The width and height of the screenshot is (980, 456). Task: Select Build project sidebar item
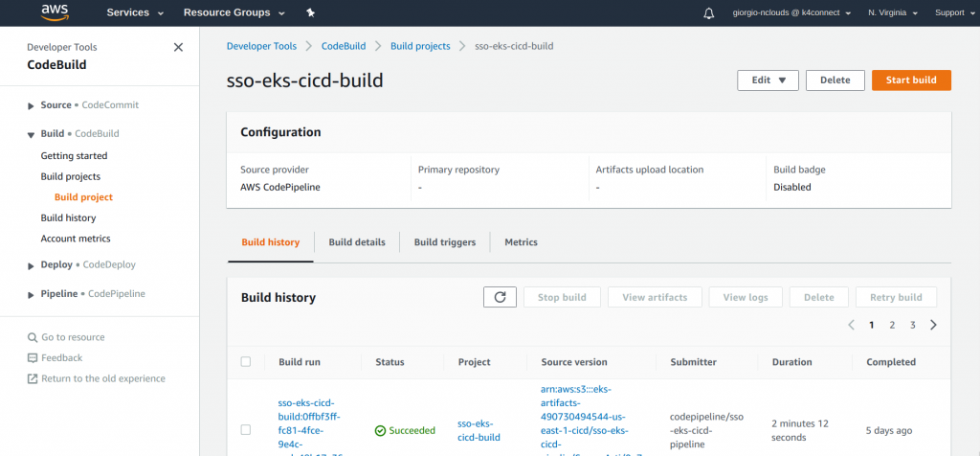coord(84,197)
